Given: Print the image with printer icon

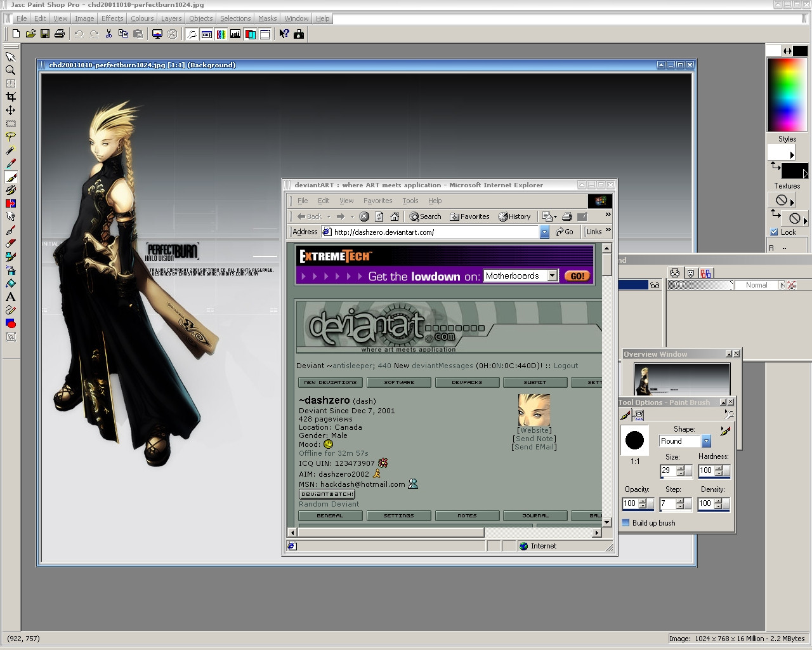Looking at the screenshot, I should (60, 34).
